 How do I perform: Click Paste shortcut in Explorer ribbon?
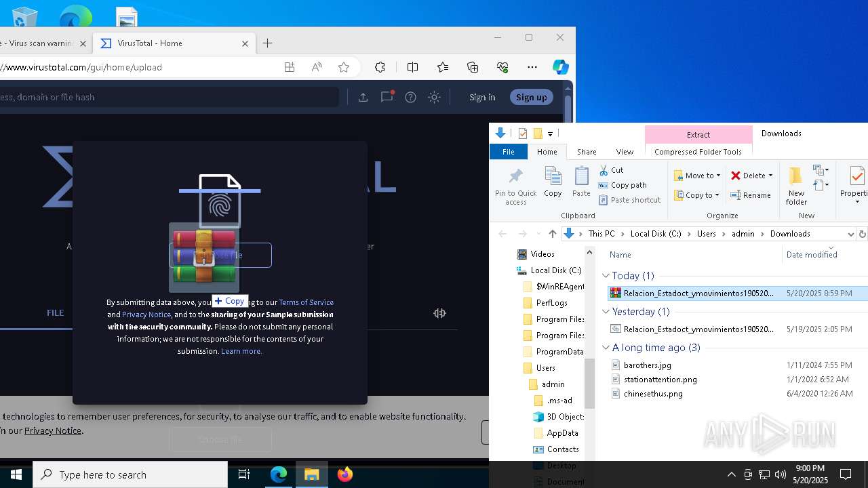pos(629,200)
